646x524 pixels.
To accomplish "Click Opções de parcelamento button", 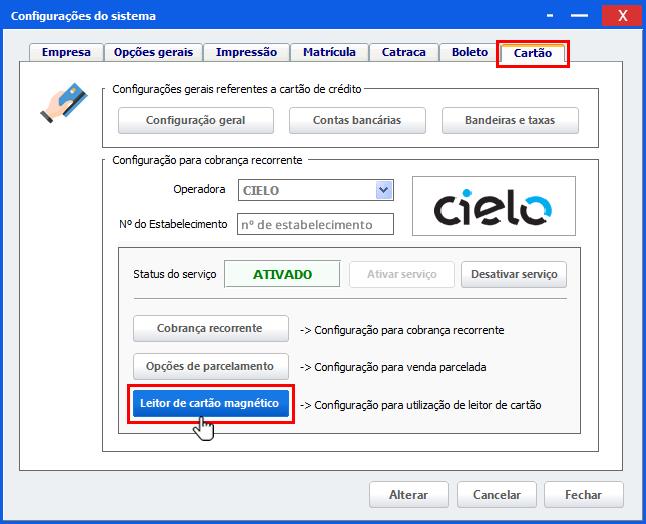I will pyautogui.click(x=211, y=366).
